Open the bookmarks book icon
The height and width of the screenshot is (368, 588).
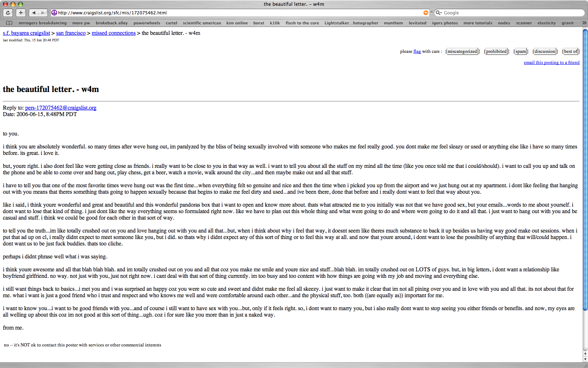9,23
